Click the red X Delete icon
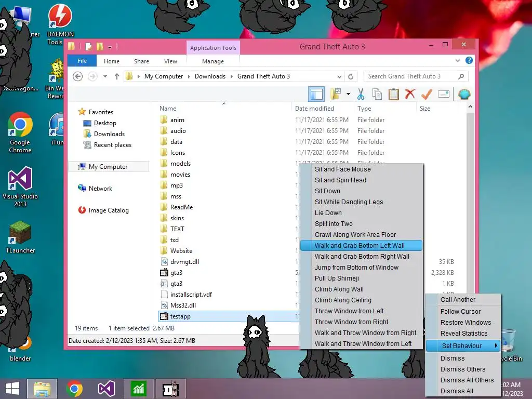 [410, 94]
